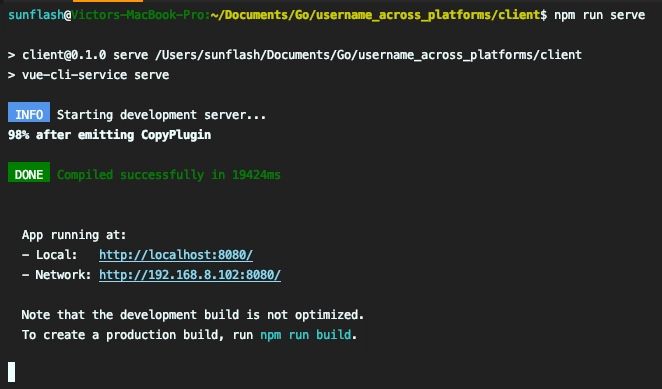
Task: Click the '- Network:' label
Action: 57,275
